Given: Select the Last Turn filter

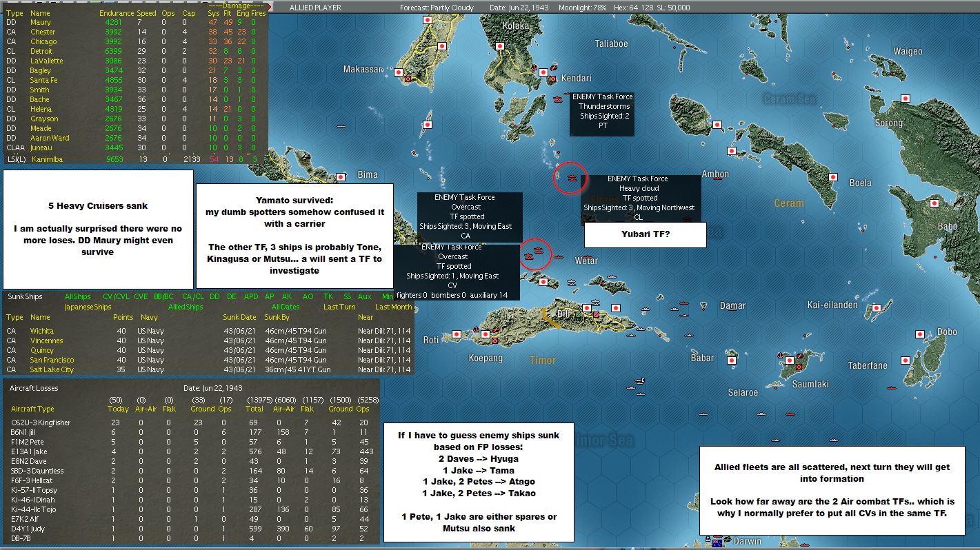Looking at the screenshot, I should coord(340,307).
